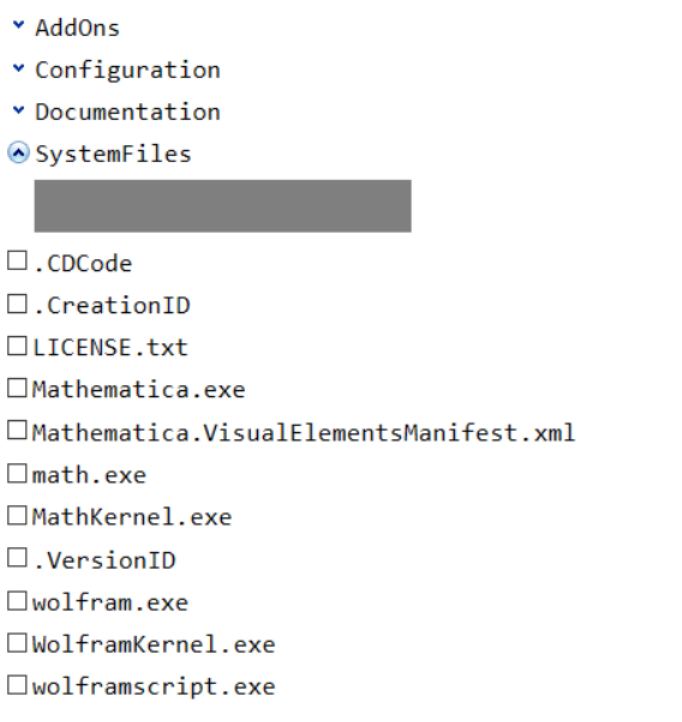
Task: Expand the AddOns folder chevron
Action: pyautogui.click(x=18, y=27)
